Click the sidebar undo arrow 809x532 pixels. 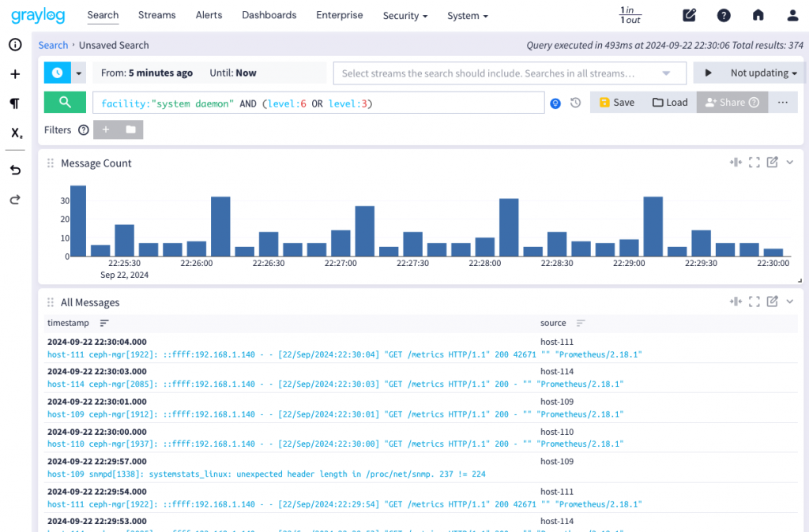point(16,170)
